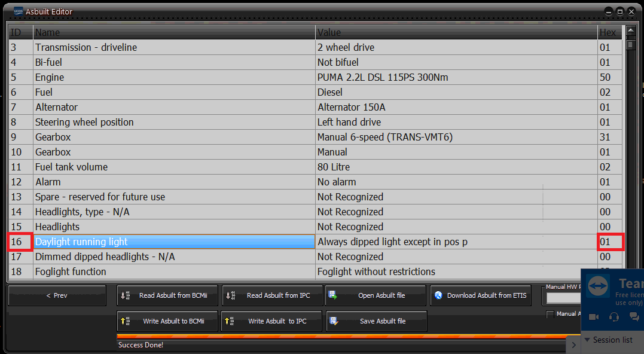
Task: Click the Save Asbuilt file disk icon
Action: coord(333,321)
